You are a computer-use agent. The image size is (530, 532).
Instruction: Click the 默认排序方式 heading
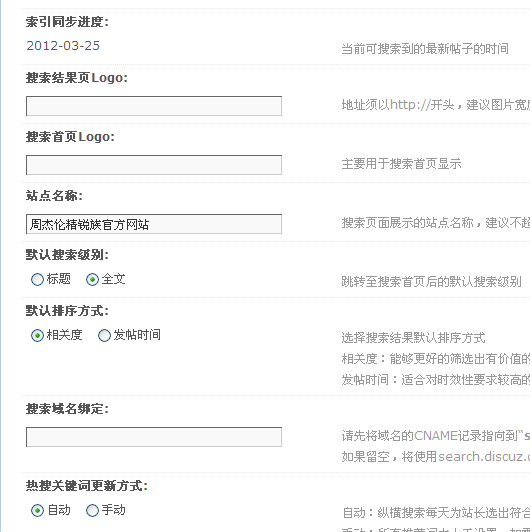click(x=67, y=311)
